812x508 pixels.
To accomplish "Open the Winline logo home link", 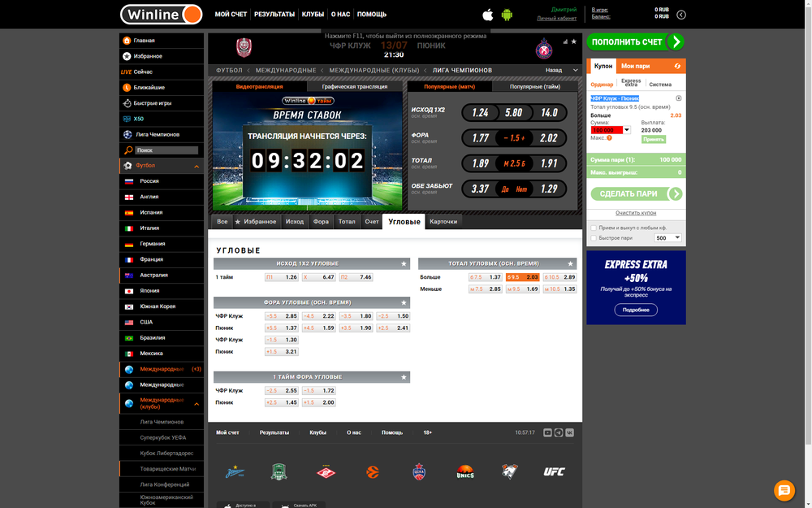I will pos(161,15).
